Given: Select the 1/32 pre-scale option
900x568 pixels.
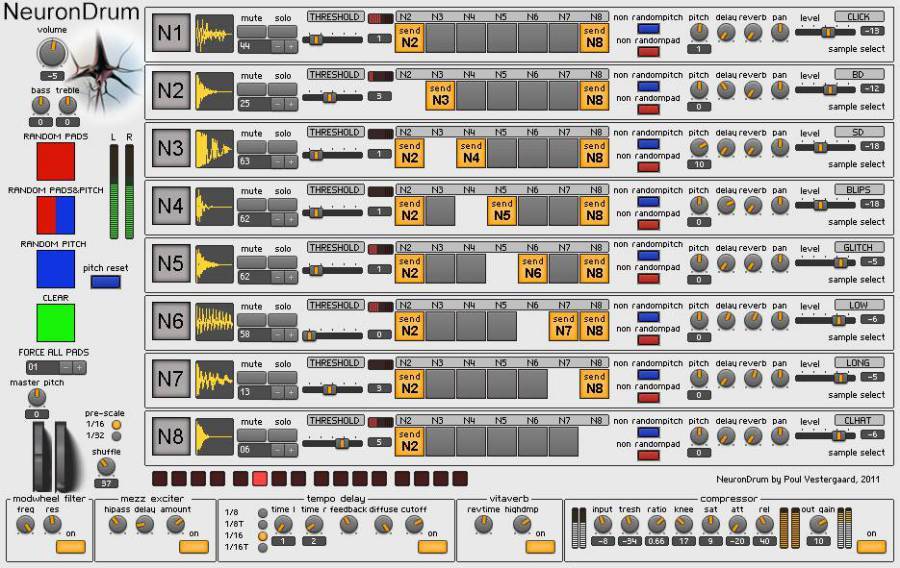Looking at the screenshot, I should (116, 436).
